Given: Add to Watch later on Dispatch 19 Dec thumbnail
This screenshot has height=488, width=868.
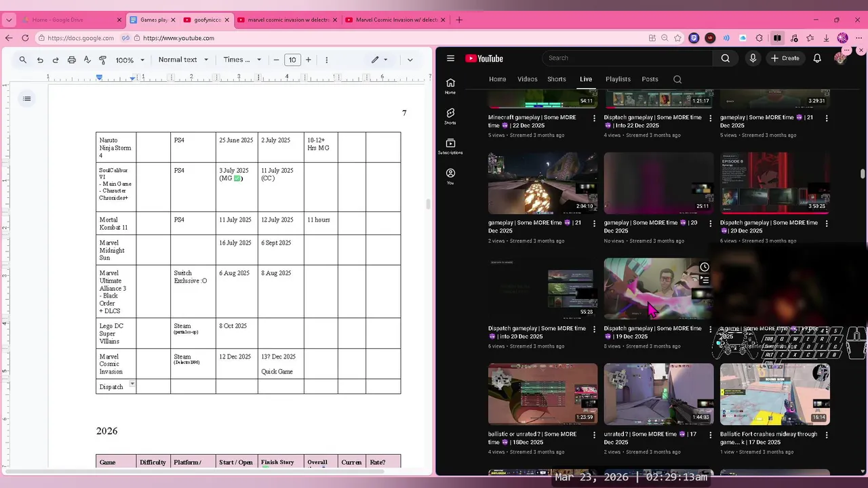Looking at the screenshot, I should coord(705,267).
